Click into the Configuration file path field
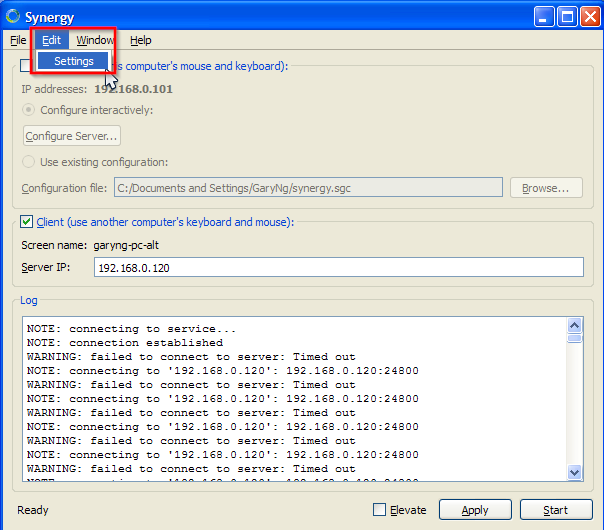604x530 pixels. [308, 187]
